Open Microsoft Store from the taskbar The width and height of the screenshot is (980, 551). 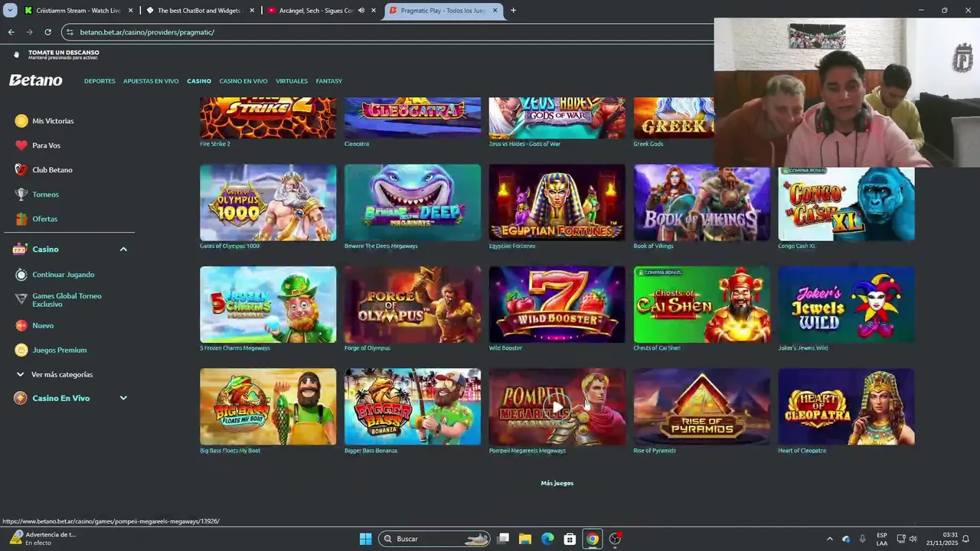click(570, 539)
